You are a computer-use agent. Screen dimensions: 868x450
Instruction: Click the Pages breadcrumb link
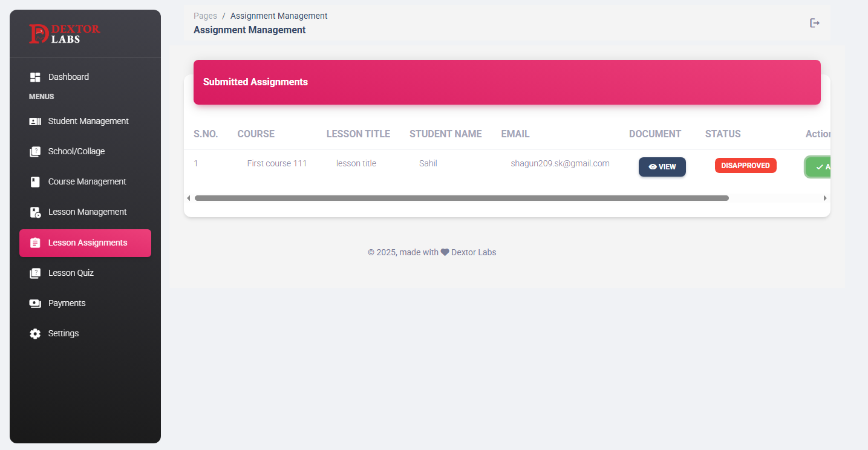coord(205,16)
